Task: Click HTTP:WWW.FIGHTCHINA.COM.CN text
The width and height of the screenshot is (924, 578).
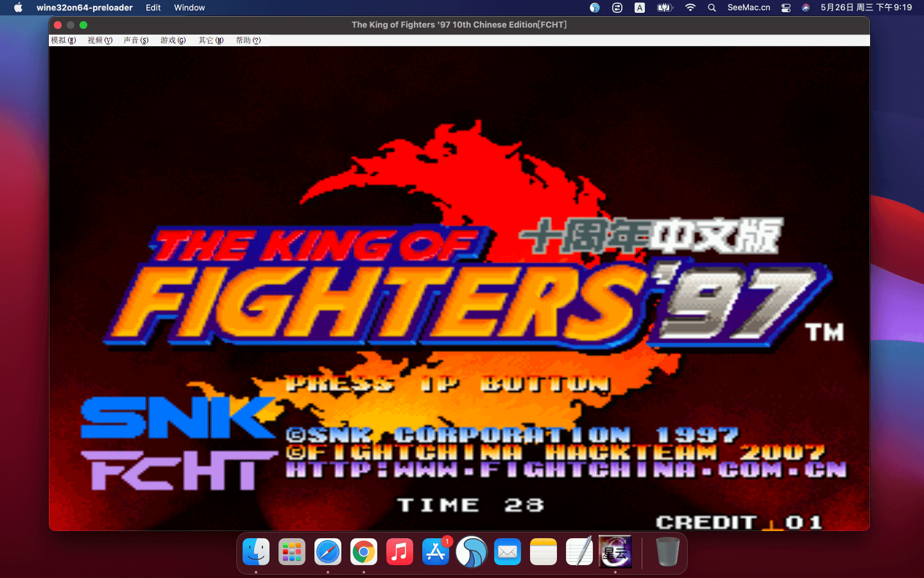Action: point(566,469)
